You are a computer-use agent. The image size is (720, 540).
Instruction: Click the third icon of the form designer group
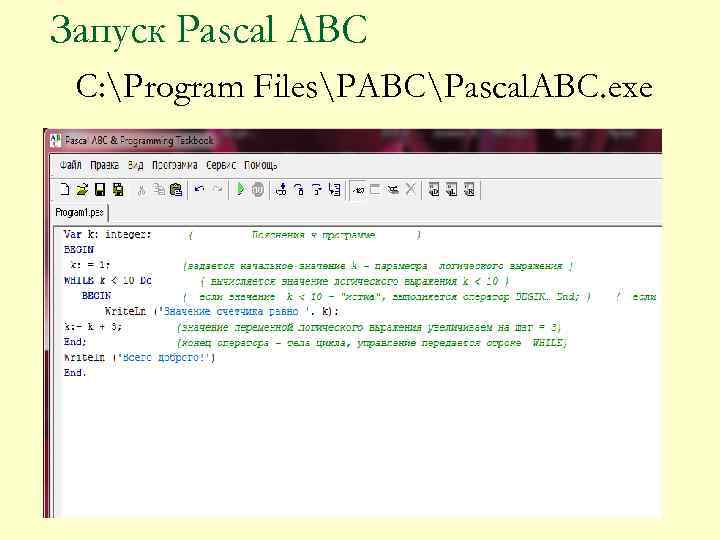393,190
